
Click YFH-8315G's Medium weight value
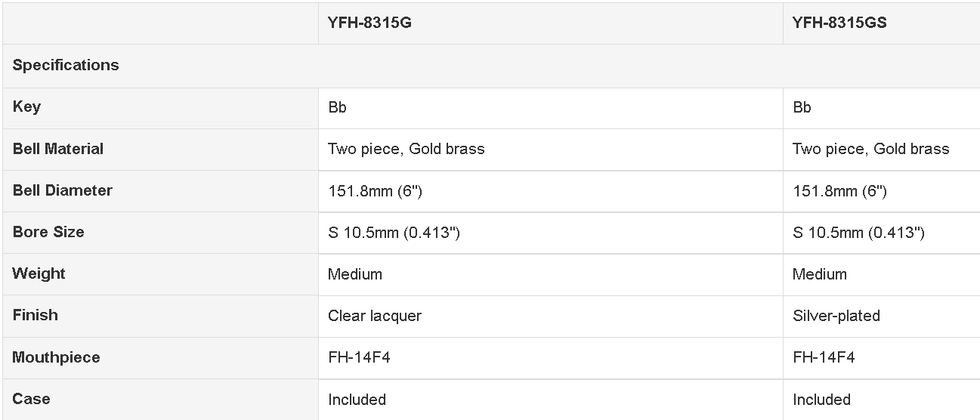(355, 274)
